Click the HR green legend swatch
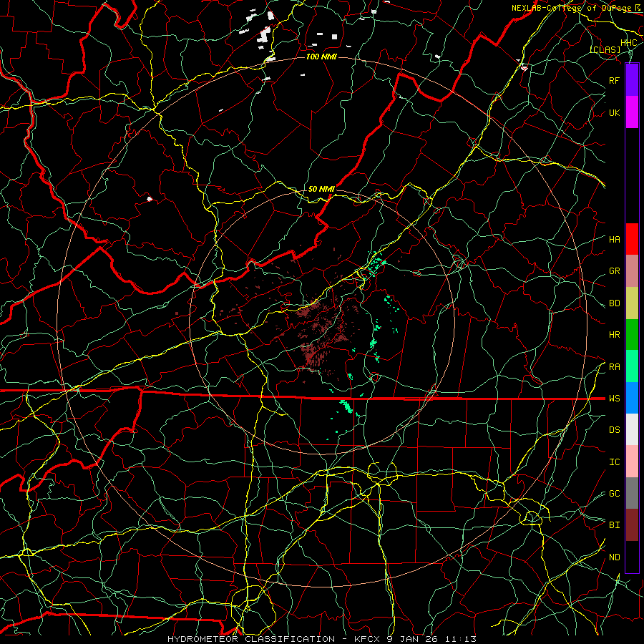Viewport: 644px width, 644px height. (x=632, y=335)
